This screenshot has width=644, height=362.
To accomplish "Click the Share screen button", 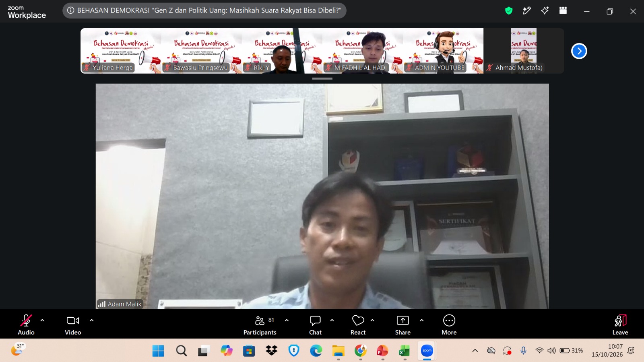I will tap(403, 325).
